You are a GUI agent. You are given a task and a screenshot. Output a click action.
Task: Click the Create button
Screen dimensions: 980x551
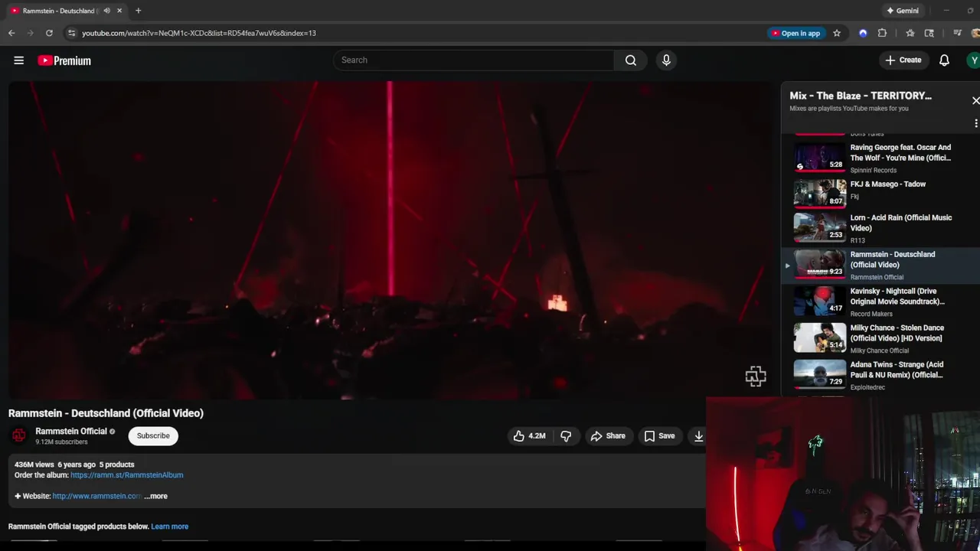(x=903, y=60)
